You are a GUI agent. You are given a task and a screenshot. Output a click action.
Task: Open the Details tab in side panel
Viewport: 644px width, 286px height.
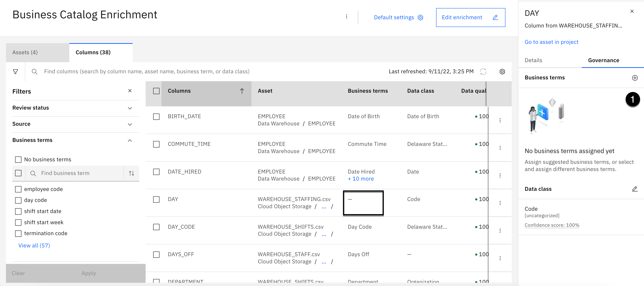tap(533, 60)
